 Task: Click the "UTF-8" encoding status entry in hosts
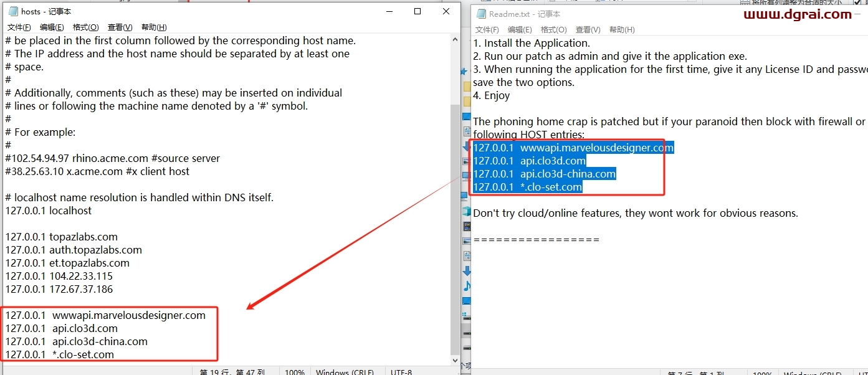click(x=401, y=373)
